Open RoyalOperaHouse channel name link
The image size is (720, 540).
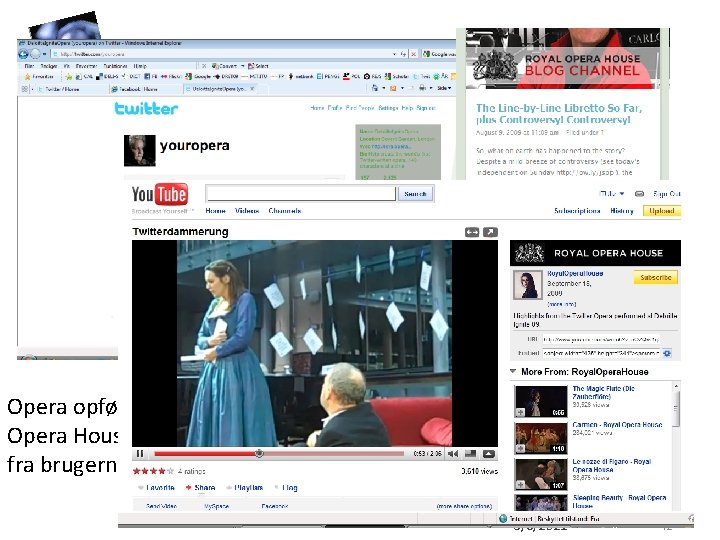[575, 273]
